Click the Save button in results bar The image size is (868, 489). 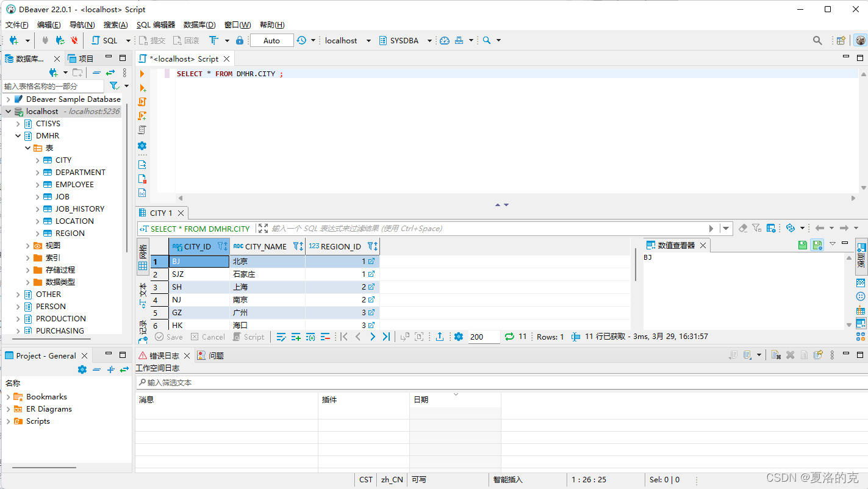169,337
